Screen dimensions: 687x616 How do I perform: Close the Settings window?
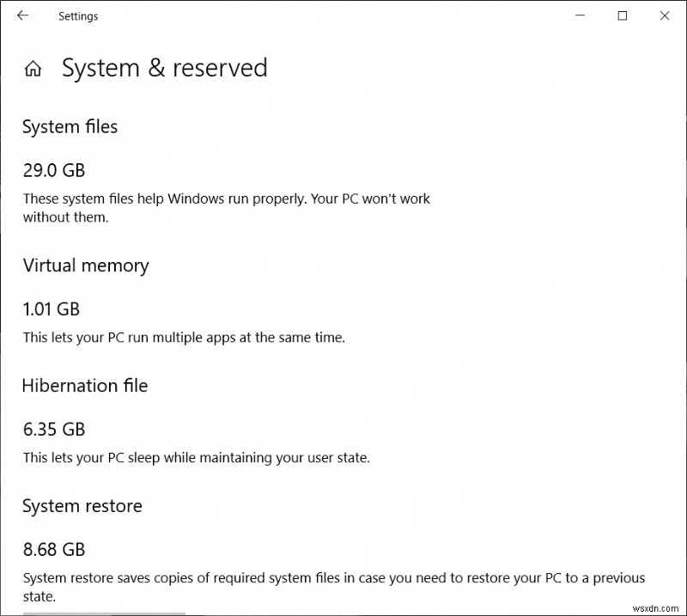(665, 15)
